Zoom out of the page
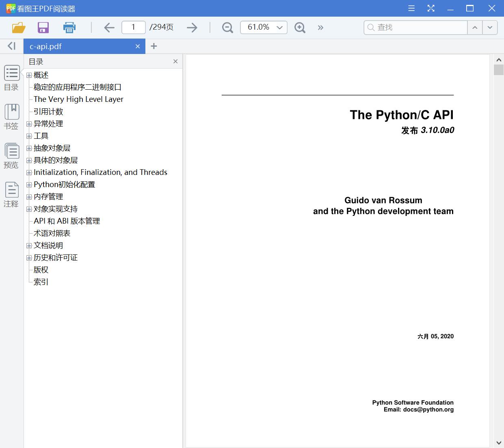 point(227,27)
